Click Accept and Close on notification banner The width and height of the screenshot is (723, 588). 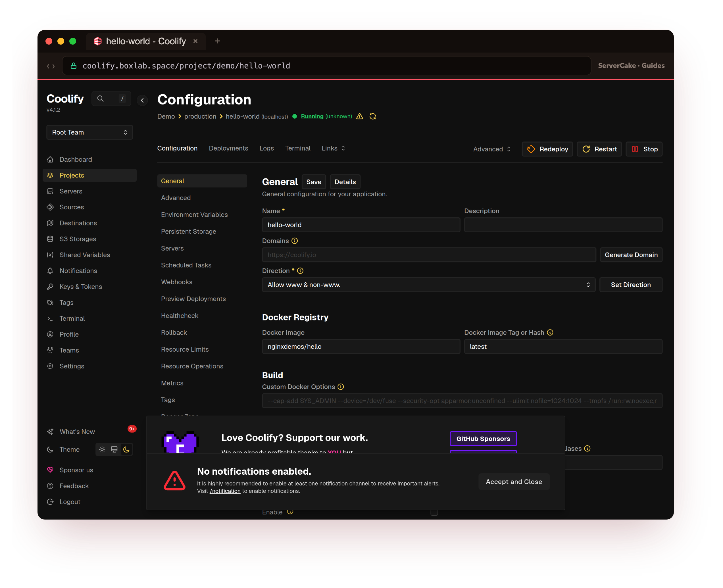point(514,482)
